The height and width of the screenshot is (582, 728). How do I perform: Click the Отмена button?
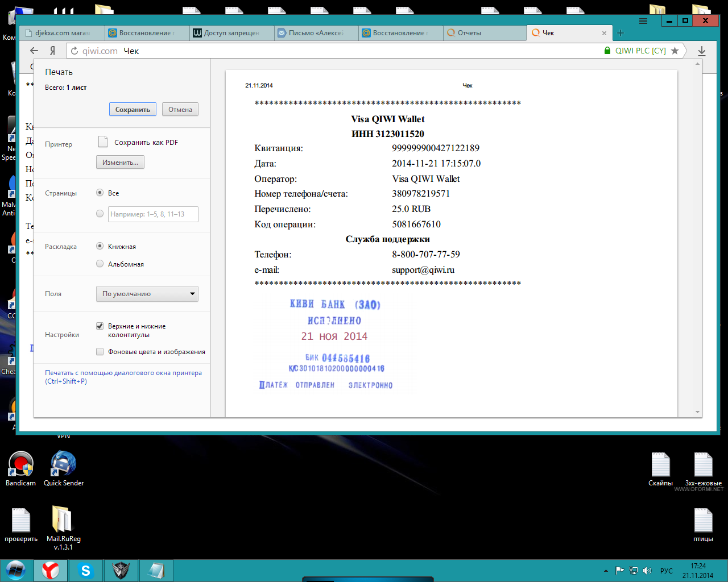tap(180, 110)
